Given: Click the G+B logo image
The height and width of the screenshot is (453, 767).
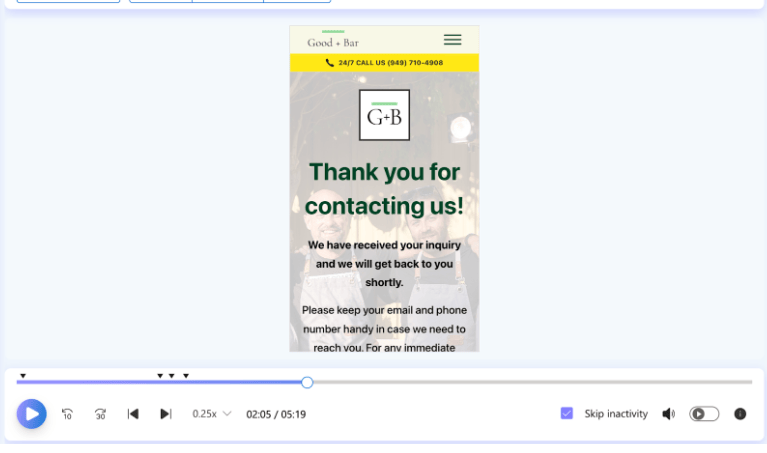Looking at the screenshot, I should click(384, 116).
